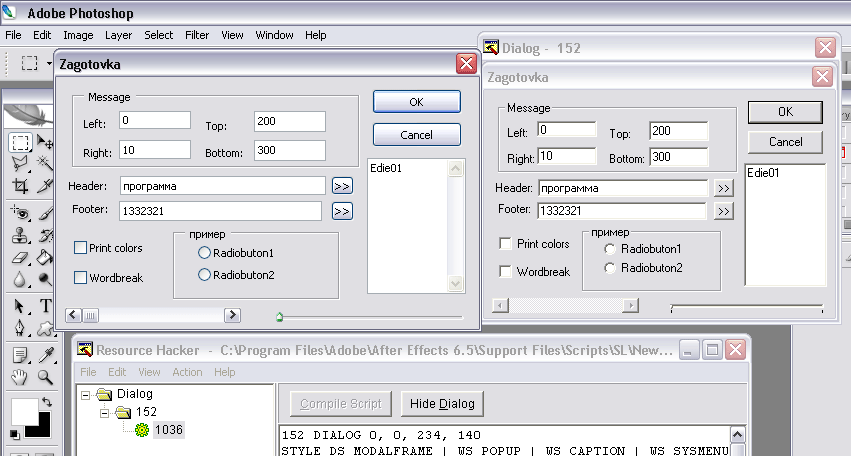This screenshot has height=456, width=851.
Task: Click OK in Dialog 152 preview
Action: (785, 112)
